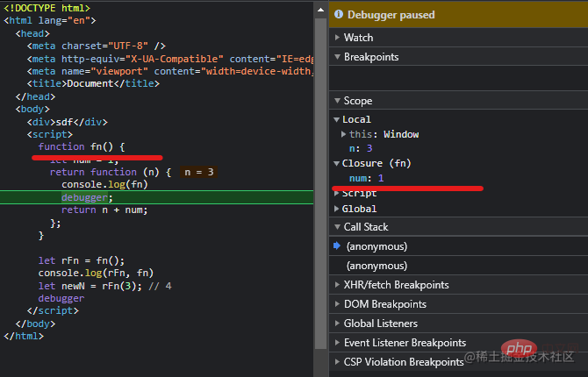Click the '<div>sdf</div>' line

(67, 122)
